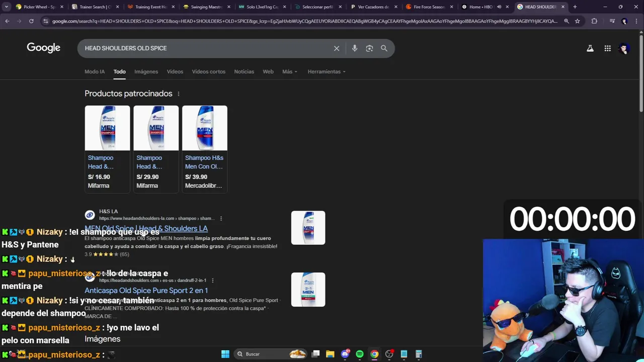Switch to Modo IA tab

[x=95, y=71]
